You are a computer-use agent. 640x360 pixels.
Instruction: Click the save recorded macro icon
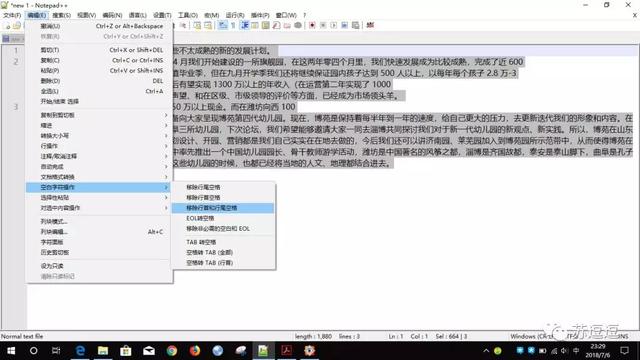pos(356,25)
